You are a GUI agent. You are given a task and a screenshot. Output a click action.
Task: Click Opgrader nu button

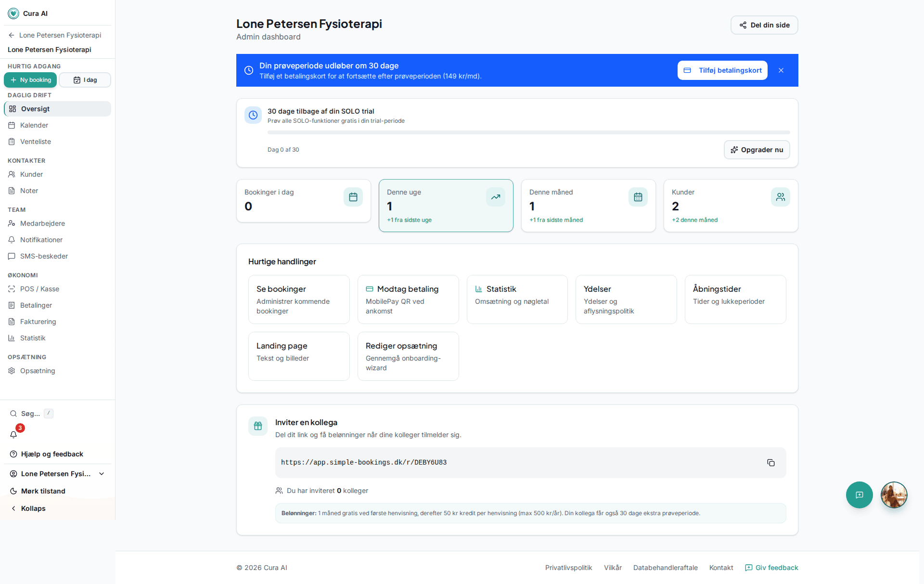coord(757,150)
